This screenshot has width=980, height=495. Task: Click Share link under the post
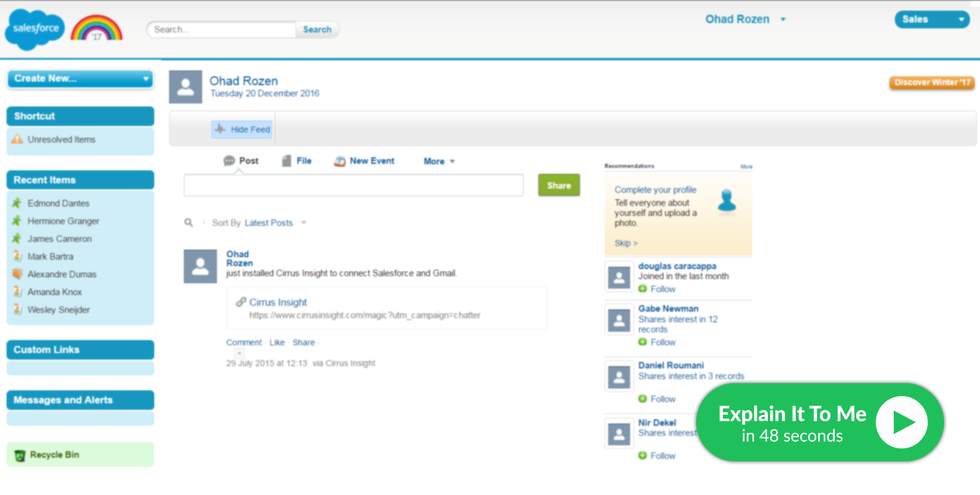[x=304, y=342]
